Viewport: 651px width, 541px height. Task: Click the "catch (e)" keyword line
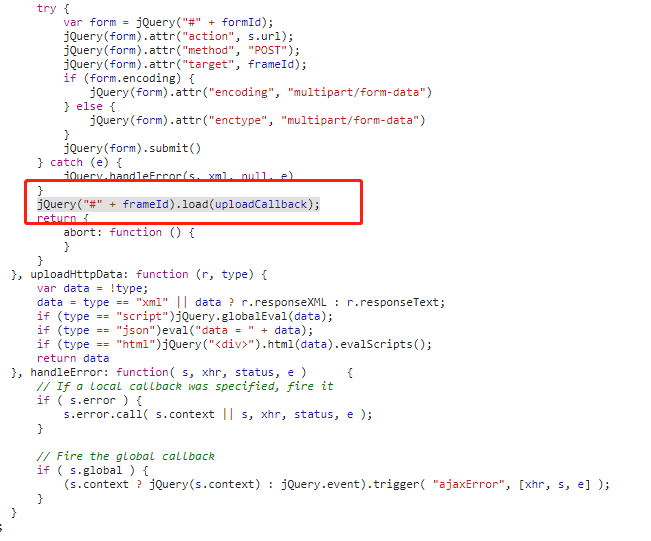[79, 162]
